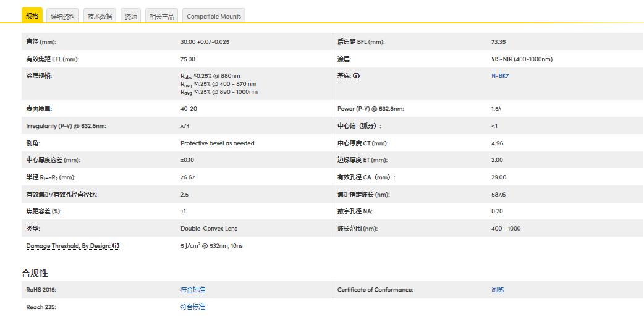644x330 pixels.
Task: Open 浏览 link for Certificate of Conformance
Action: [x=498, y=290]
